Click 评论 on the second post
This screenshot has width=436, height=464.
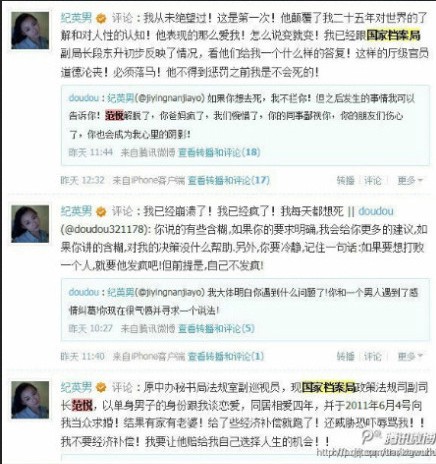[x=372, y=357]
